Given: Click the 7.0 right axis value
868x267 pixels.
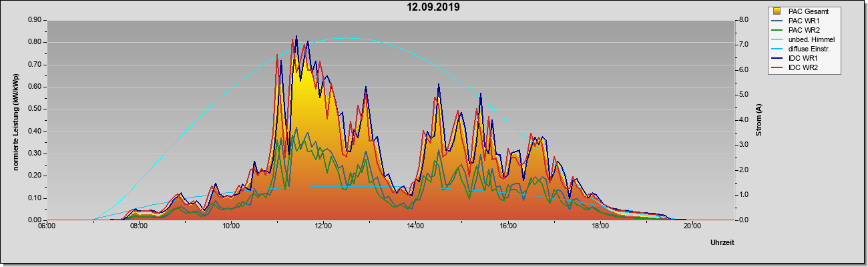Looking at the screenshot, I should point(743,45).
